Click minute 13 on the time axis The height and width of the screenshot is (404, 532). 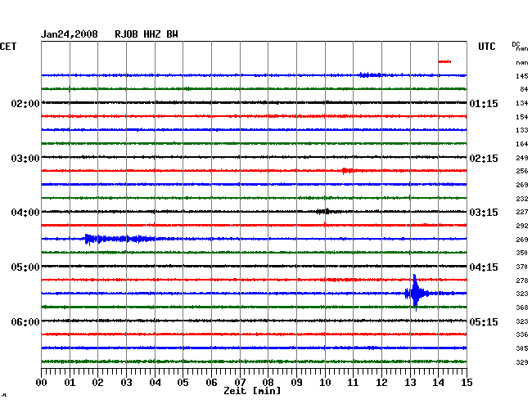[410, 383]
